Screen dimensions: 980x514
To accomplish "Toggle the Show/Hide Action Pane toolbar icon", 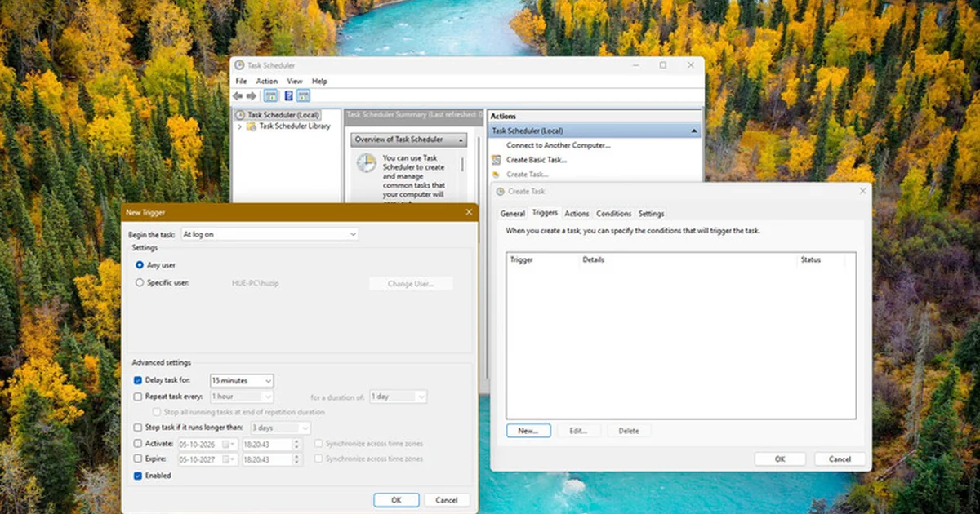I will point(303,96).
